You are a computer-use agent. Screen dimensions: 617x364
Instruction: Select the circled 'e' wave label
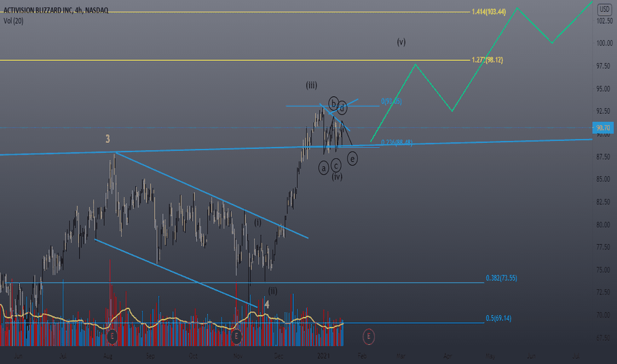point(353,159)
